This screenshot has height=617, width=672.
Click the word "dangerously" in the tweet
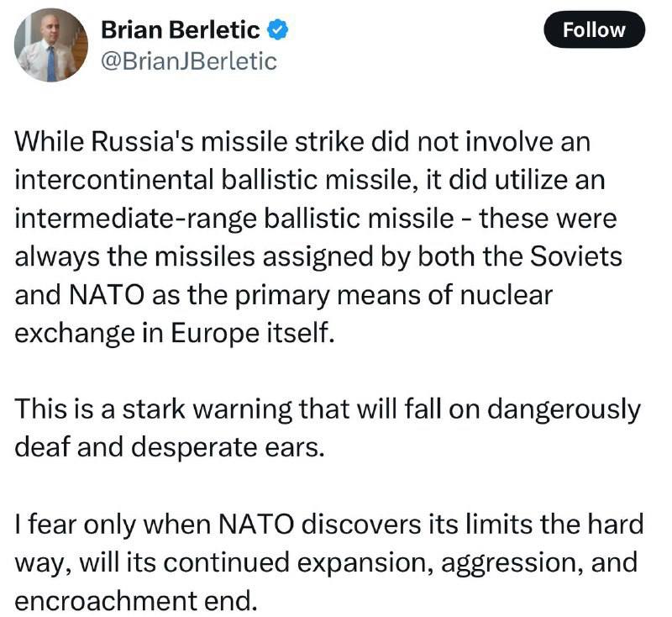[x=564, y=409]
